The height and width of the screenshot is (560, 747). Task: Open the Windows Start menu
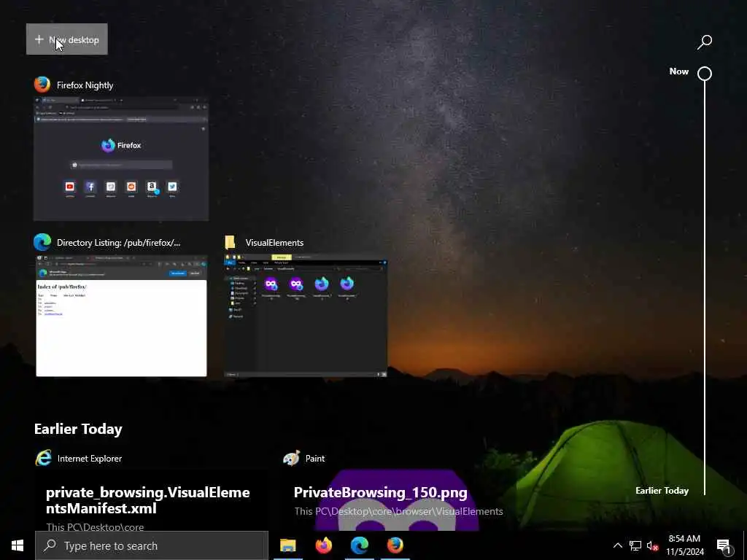[18, 545]
